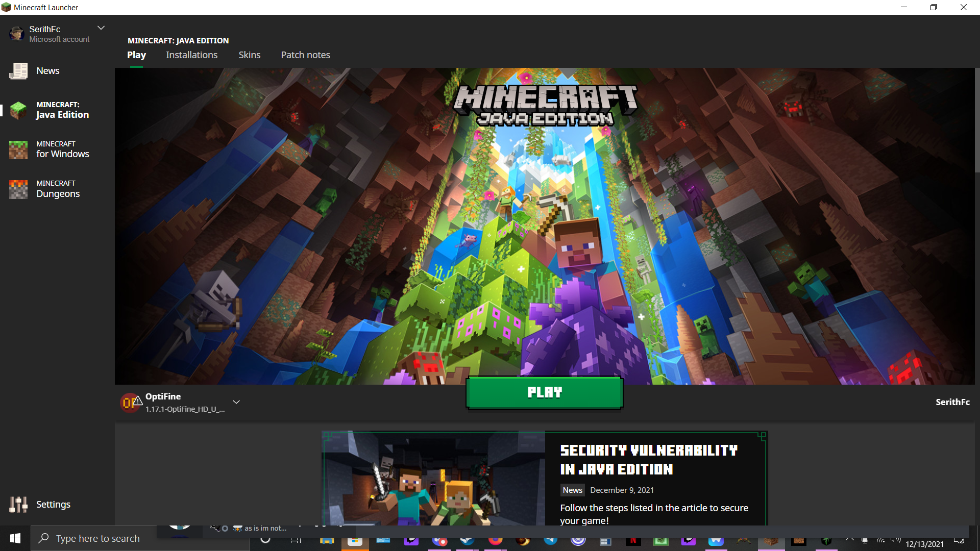Switch to the Skins tab
The width and height of the screenshot is (980, 551).
249,55
